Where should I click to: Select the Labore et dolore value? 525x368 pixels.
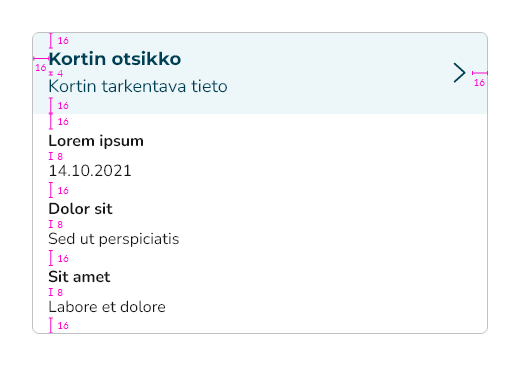[x=107, y=307]
